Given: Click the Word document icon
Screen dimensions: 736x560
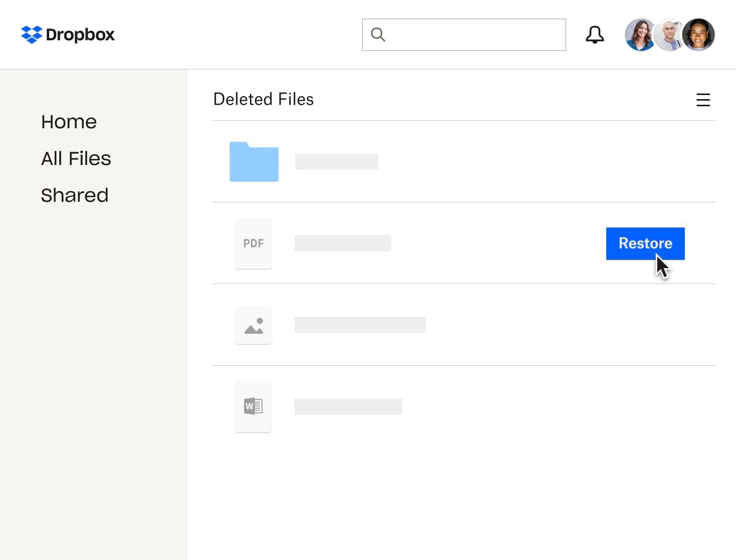Looking at the screenshot, I should [254, 407].
